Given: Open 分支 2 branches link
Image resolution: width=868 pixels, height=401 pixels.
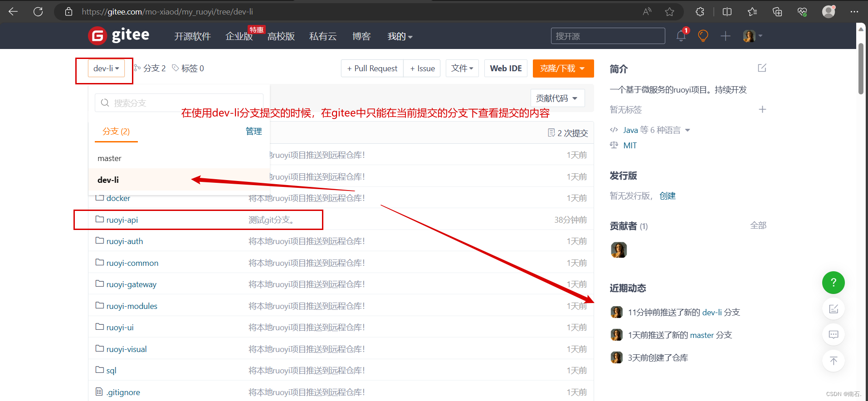Looking at the screenshot, I should 150,68.
